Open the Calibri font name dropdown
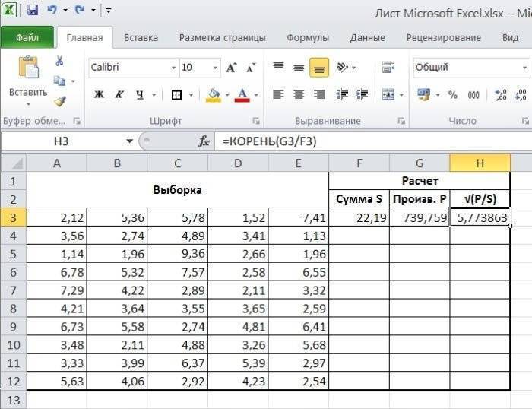Image resolution: width=532 pixels, height=409 pixels. (132, 68)
